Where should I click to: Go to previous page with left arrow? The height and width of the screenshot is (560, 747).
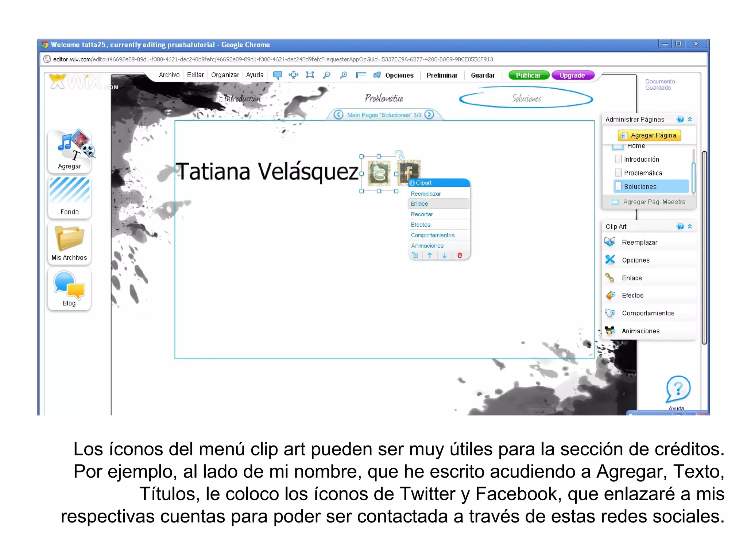coord(338,115)
